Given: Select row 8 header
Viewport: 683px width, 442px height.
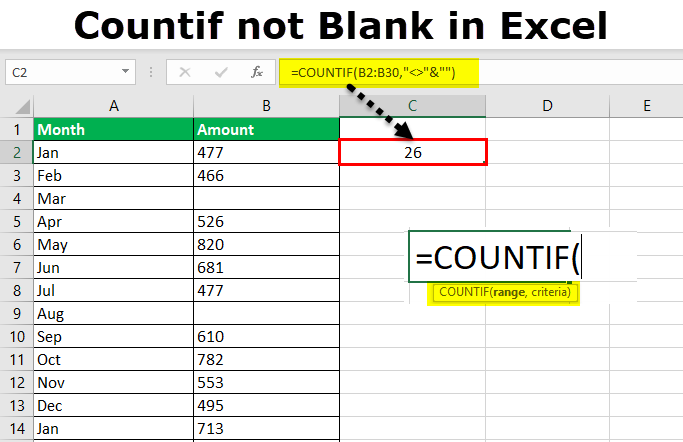Looking at the screenshot, I should (17, 290).
